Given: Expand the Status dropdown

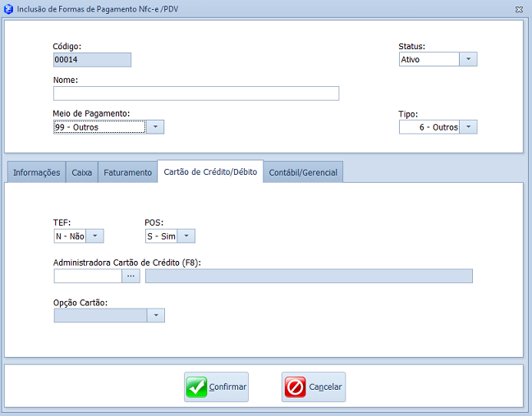Looking at the screenshot, I should click(468, 59).
